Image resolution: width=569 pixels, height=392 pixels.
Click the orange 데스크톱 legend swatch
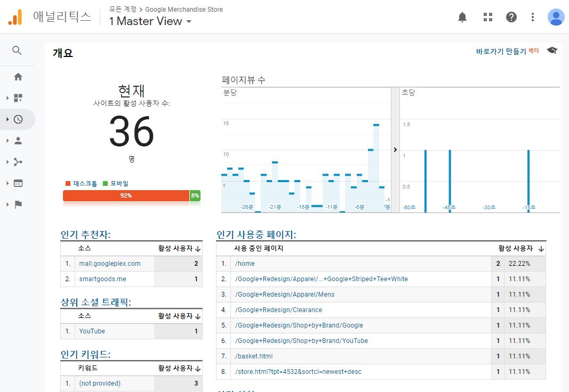pos(68,183)
